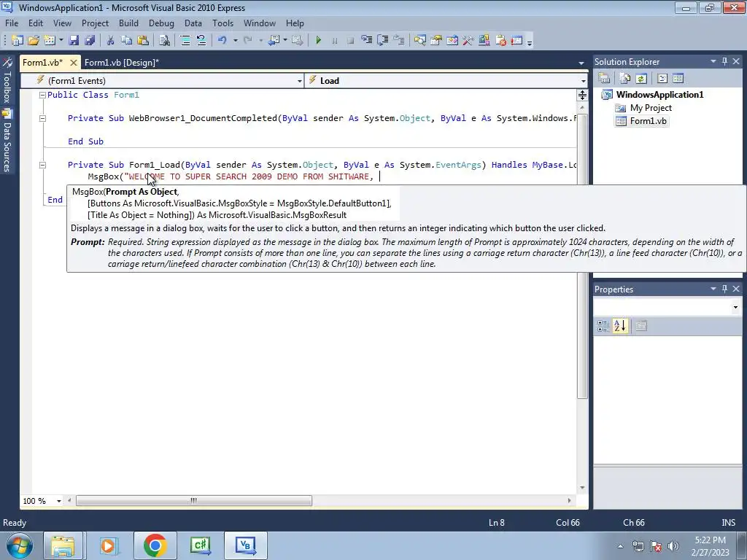Click the Step Over toolbar icon
The image size is (747, 560).
382,41
